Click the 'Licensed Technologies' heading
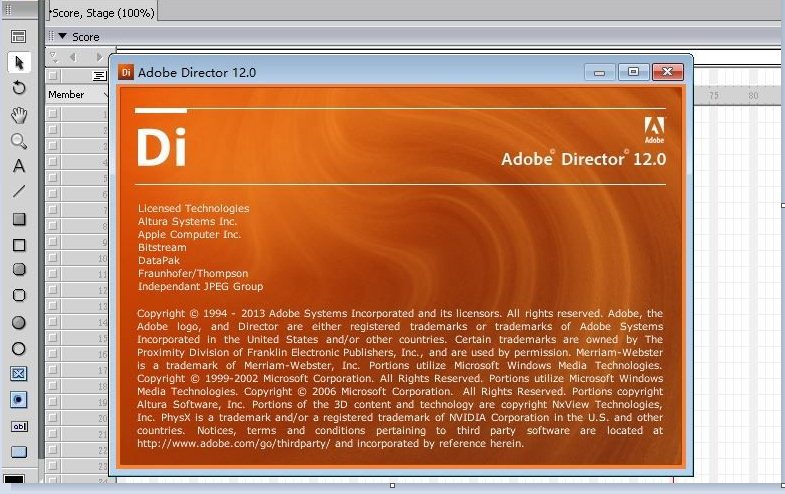Screen dimensions: 785x494 (193, 208)
